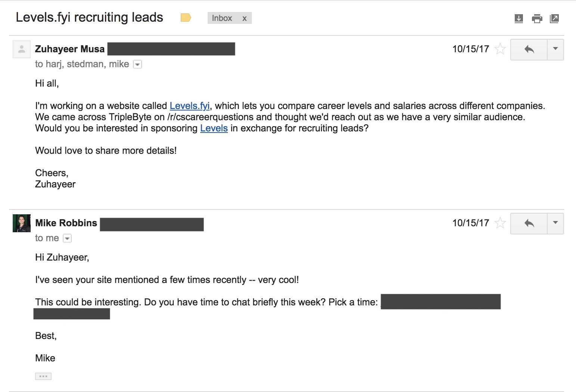Image resolution: width=576 pixels, height=392 pixels.
Task: Remove the Inbox label with x
Action: click(244, 18)
